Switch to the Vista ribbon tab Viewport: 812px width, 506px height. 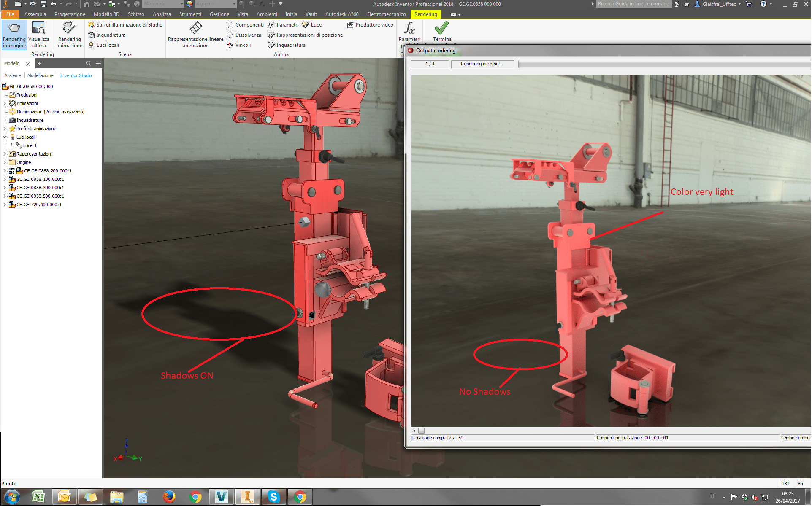pos(243,14)
